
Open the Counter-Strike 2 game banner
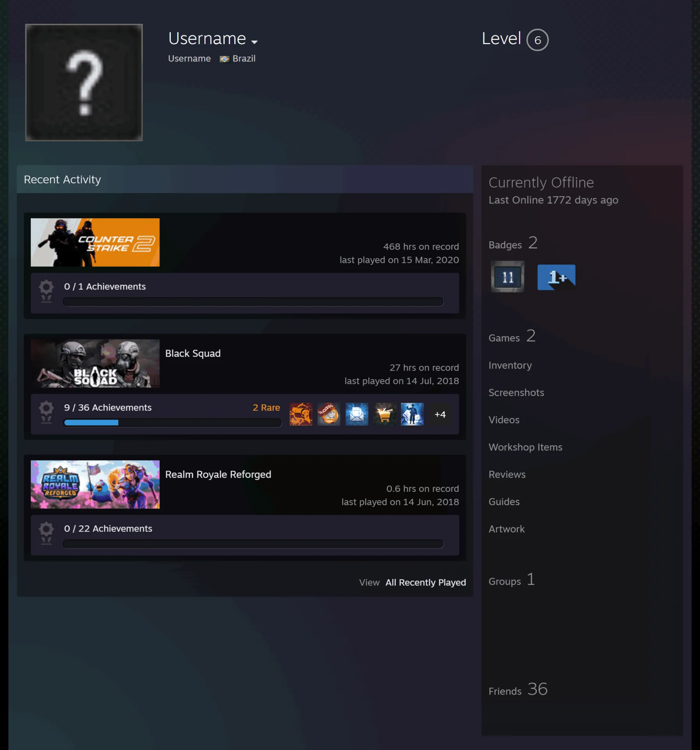point(95,242)
